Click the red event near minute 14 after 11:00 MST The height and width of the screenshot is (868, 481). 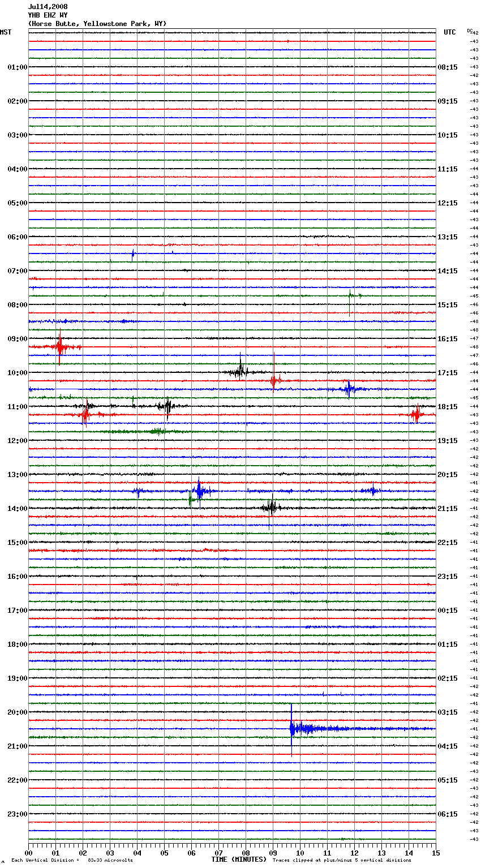(x=416, y=415)
